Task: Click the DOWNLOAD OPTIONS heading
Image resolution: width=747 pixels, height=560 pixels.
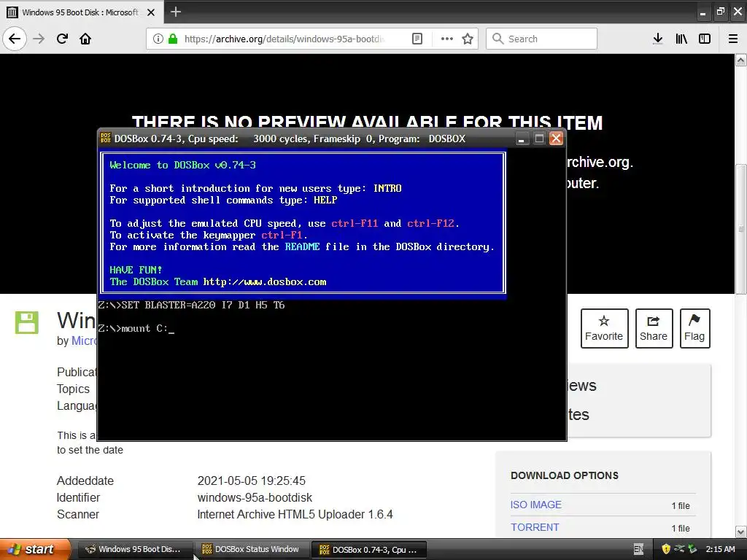Action: click(565, 475)
